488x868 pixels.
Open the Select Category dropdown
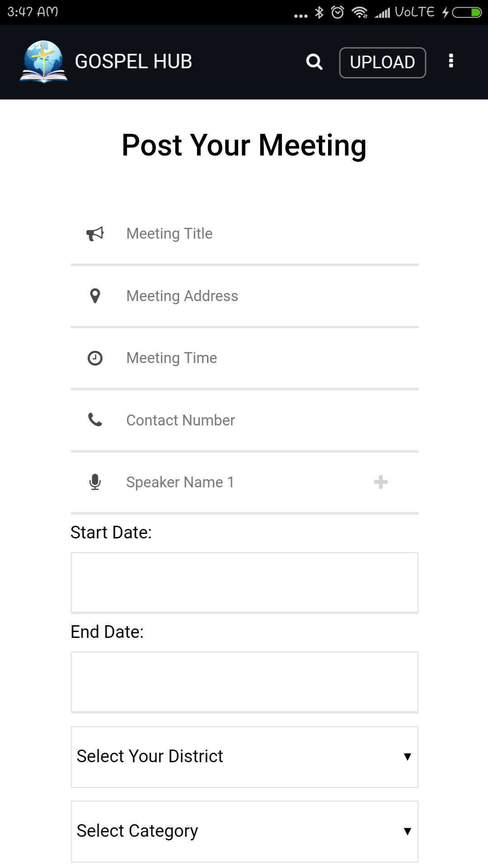(x=244, y=831)
